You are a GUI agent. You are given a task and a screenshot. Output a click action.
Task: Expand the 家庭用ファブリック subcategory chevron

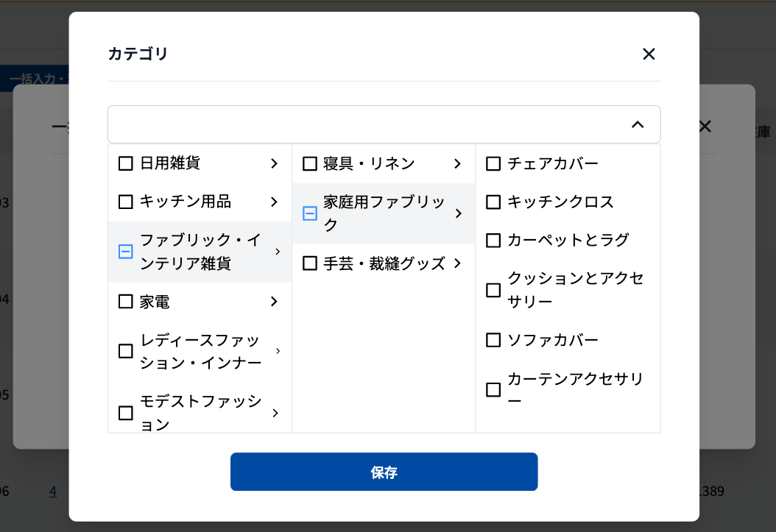coord(458,213)
